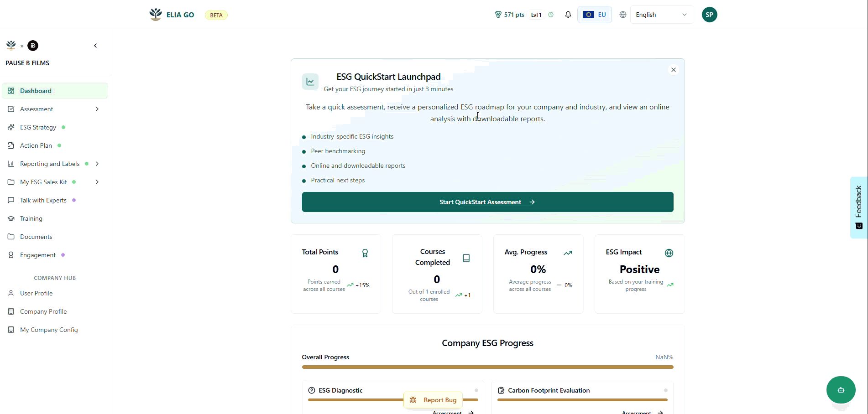Start the QuickStart Assessment
Viewport: 868px width, 414px height.
487,202
